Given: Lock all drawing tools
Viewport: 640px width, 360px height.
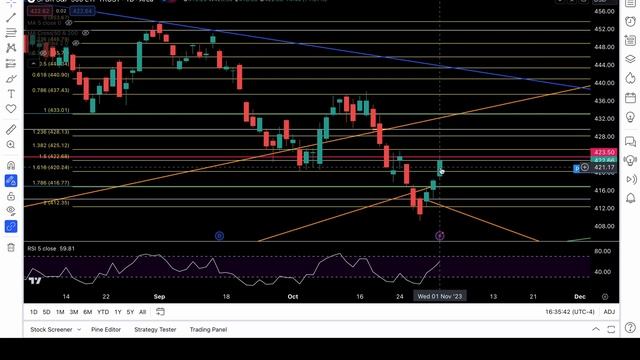Looking at the screenshot, I should click(11, 196).
